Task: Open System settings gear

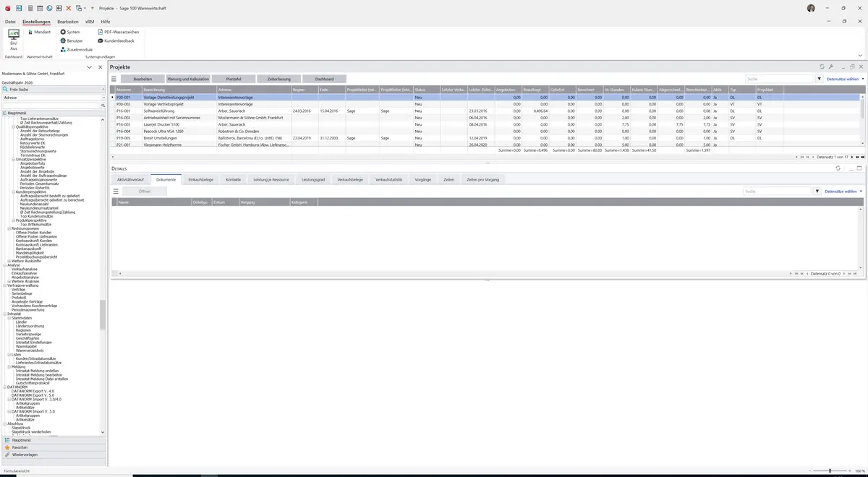Action: (x=70, y=32)
